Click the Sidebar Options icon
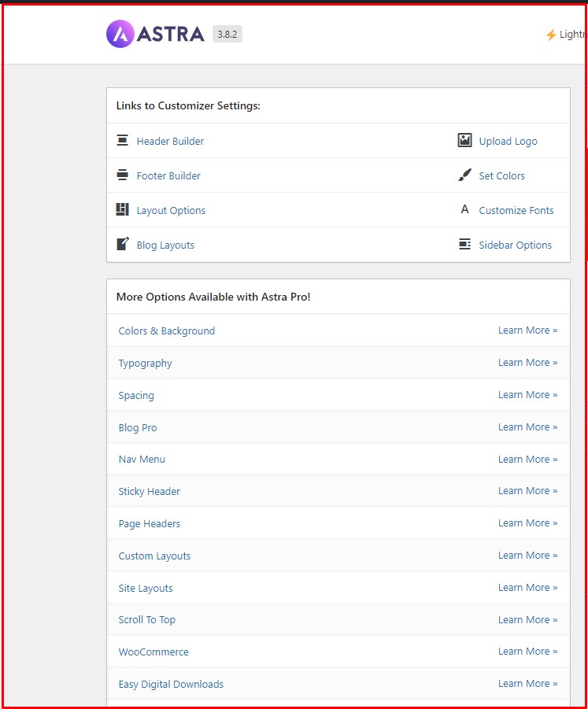Image resolution: width=588 pixels, height=709 pixels. [x=464, y=244]
